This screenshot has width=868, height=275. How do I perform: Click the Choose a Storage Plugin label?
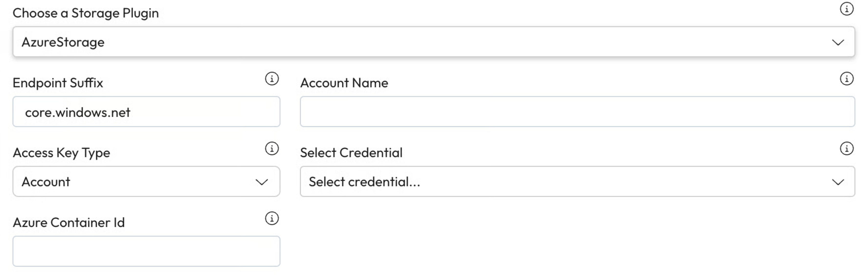click(86, 13)
